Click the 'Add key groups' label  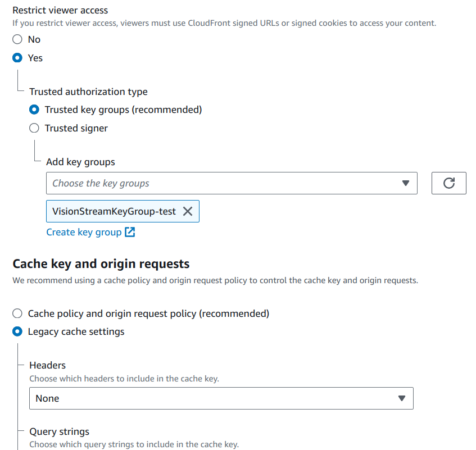(80, 162)
